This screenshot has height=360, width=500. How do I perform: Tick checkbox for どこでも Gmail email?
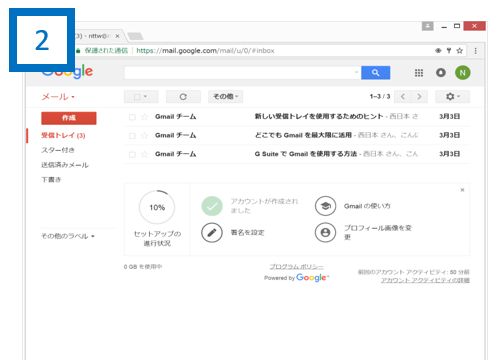132,136
